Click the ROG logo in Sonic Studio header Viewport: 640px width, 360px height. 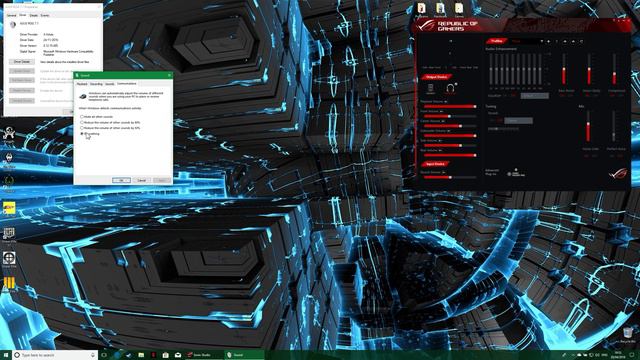point(426,26)
